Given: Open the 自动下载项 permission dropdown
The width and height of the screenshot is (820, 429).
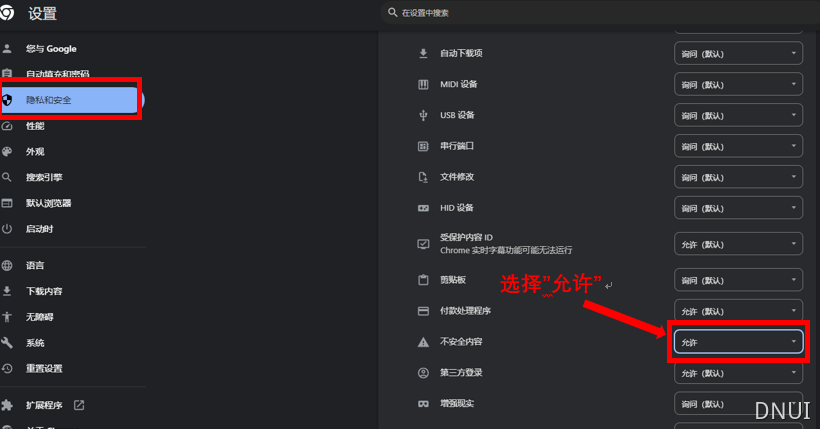Looking at the screenshot, I should 738,53.
